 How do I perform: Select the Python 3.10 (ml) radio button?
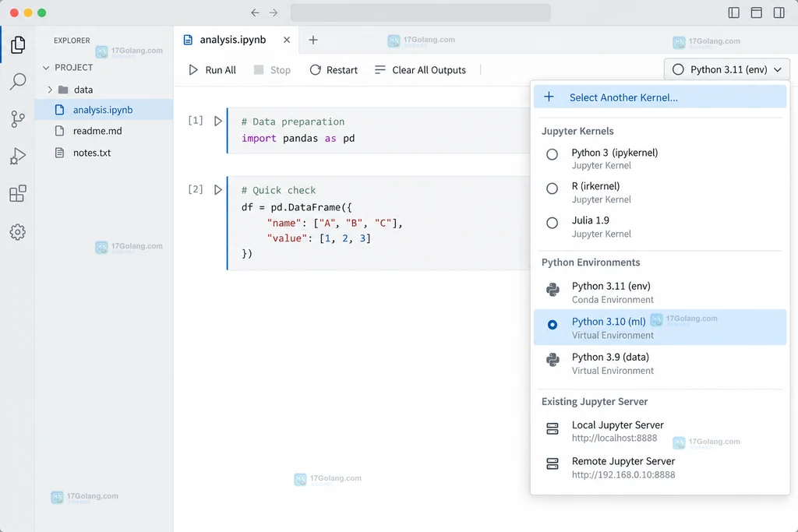pyautogui.click(x=553, y=325)
